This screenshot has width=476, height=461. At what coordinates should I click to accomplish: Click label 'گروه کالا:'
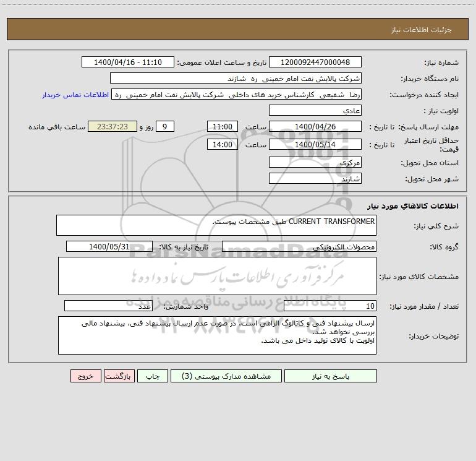pyautogui.click(x=444, y=247)
